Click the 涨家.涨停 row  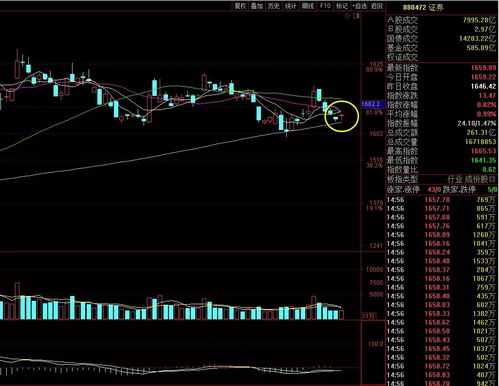pos(442,190)
